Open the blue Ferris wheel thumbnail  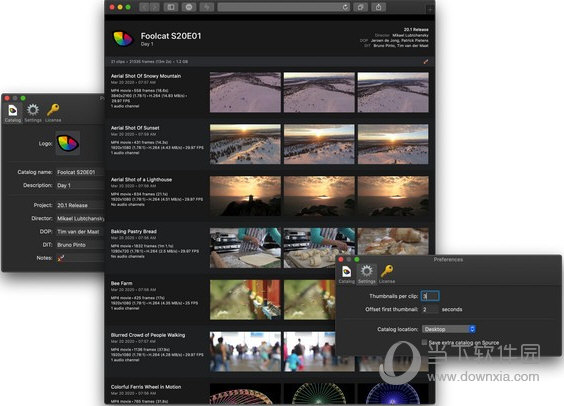[393, 394]
